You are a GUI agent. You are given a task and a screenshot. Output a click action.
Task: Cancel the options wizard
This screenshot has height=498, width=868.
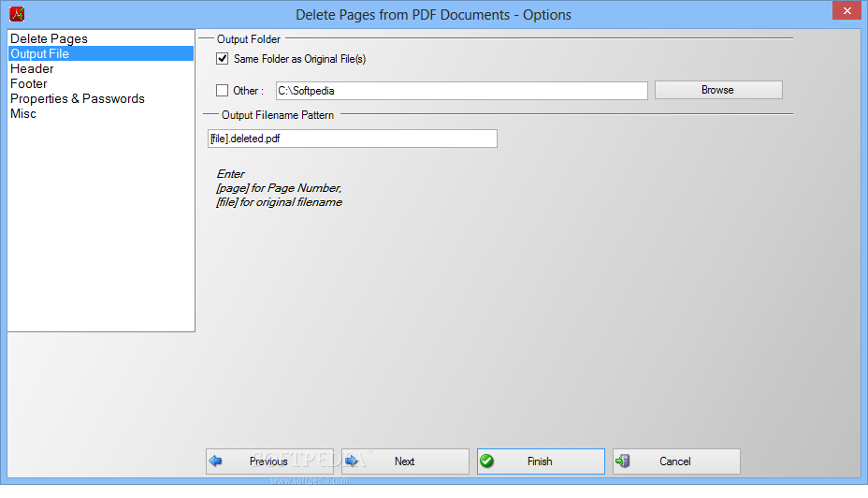point(676,461)
